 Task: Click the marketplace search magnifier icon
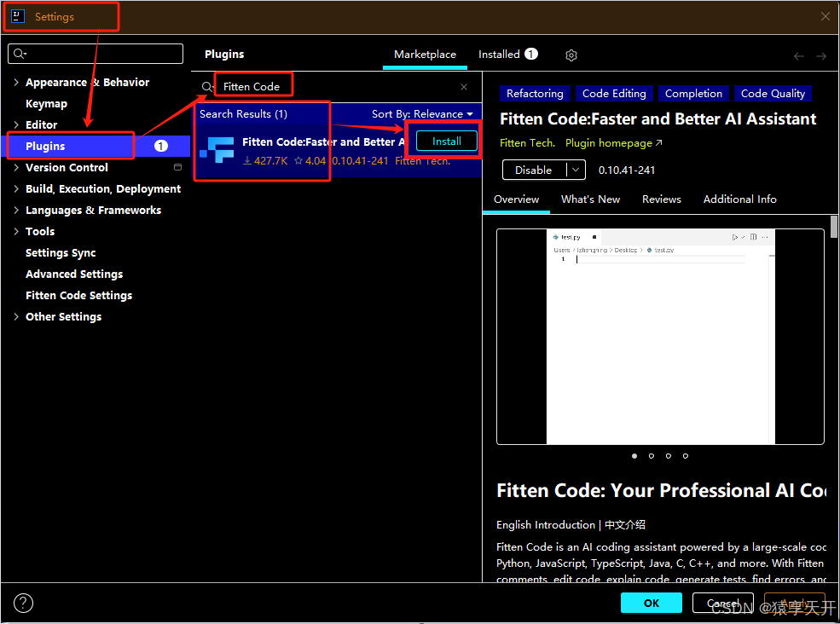point(206,87)
